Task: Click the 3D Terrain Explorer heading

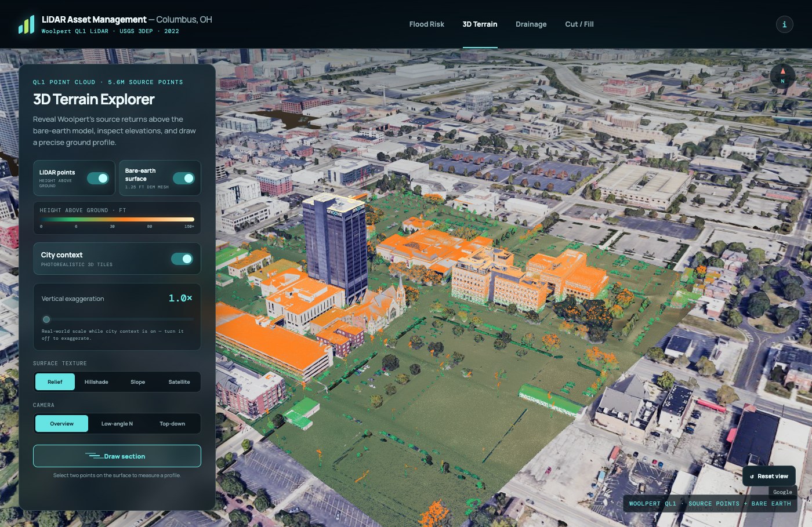Action: (94, 100)
